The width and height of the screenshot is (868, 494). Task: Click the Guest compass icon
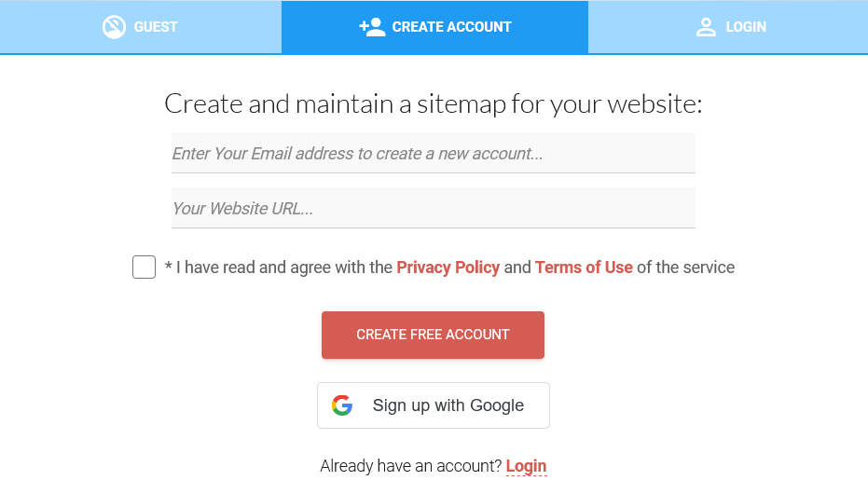(114, 27)
